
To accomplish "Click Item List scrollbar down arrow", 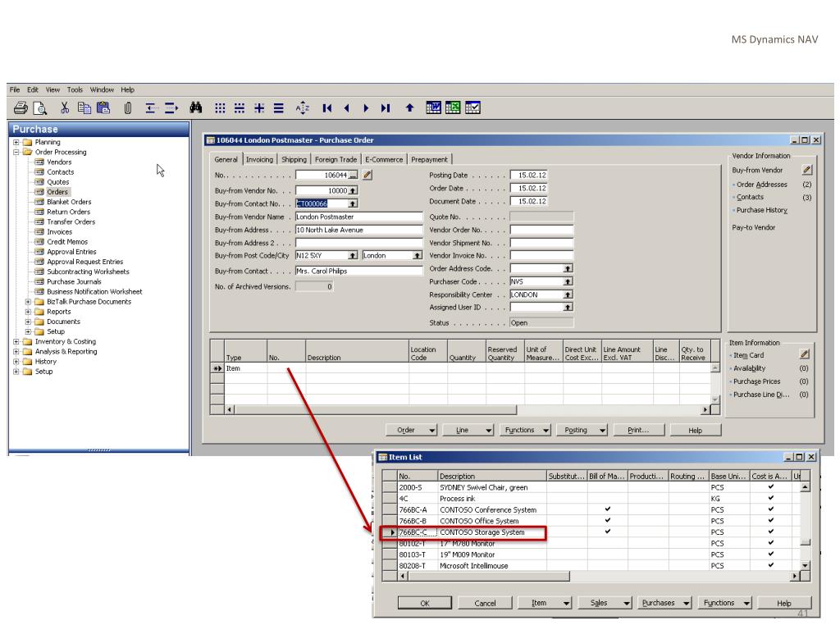I will tap(806, 566).
